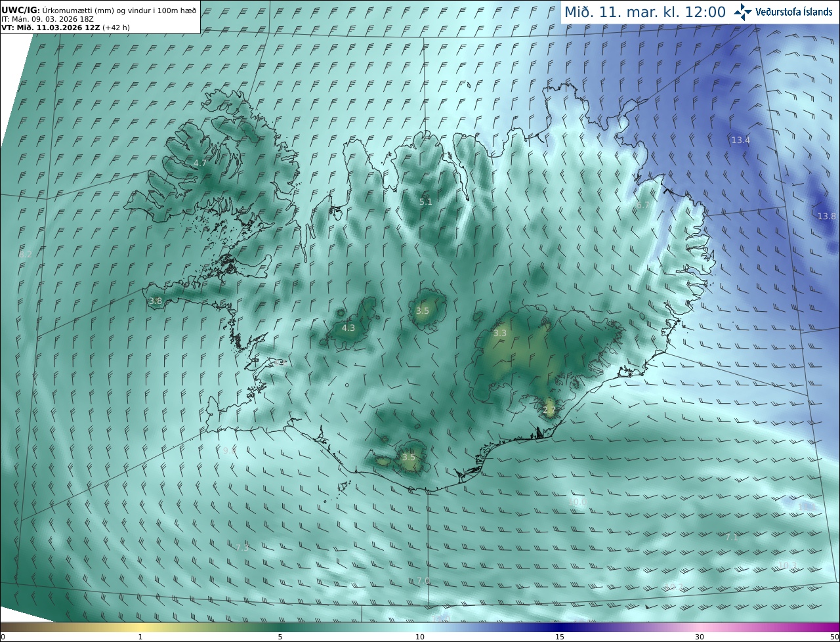
Task: Click the date heading Mið. 11. mar. kl. 12:00
Action: tap(645, 12)
